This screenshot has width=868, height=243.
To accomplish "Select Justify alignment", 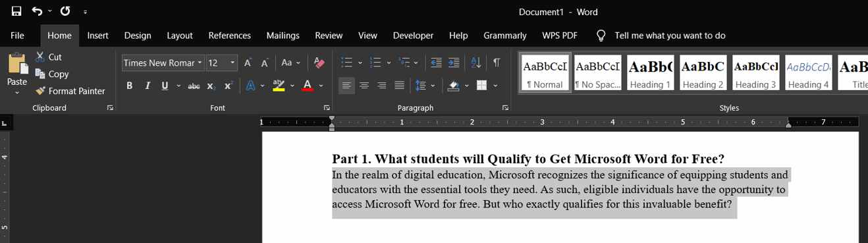I will 399,86.
